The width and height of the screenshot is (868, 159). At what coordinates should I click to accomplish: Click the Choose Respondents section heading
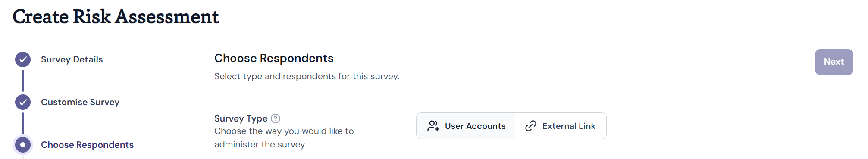[x=274, y=58]
